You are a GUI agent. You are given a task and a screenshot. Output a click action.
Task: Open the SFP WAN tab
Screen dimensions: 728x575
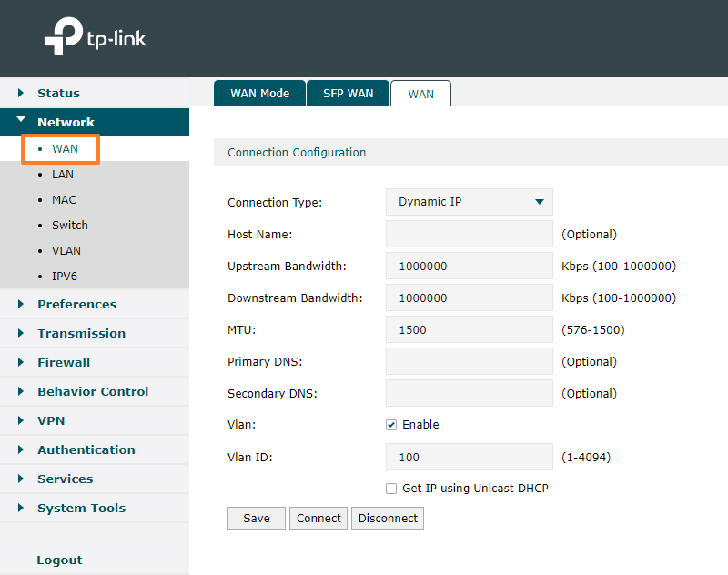pos(348,93)
